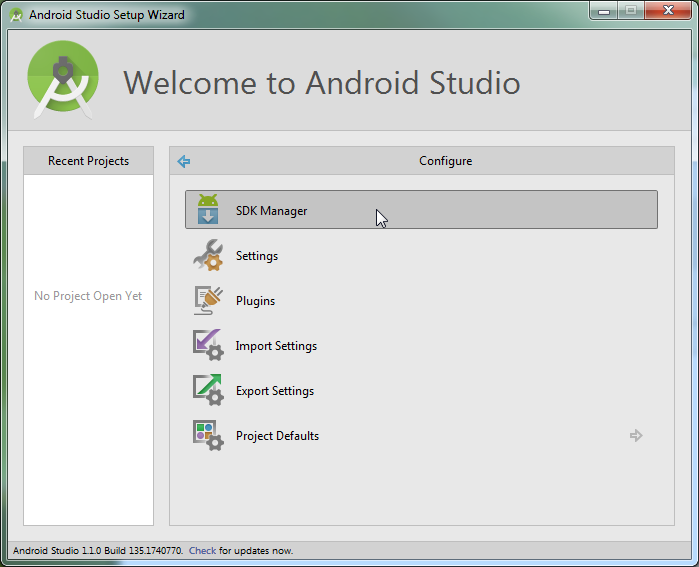Click the Settings wrench and gear icon
This screenshot has width=699, height=567.
208,255
